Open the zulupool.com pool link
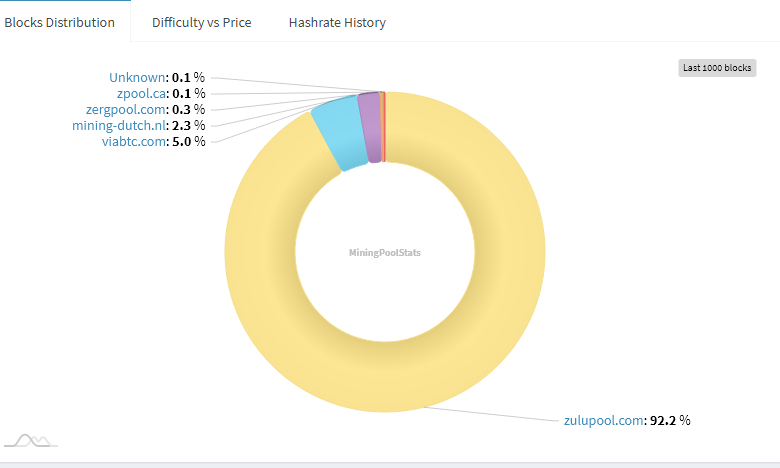This screenshot has width=780, height=468. click(601, 420)
